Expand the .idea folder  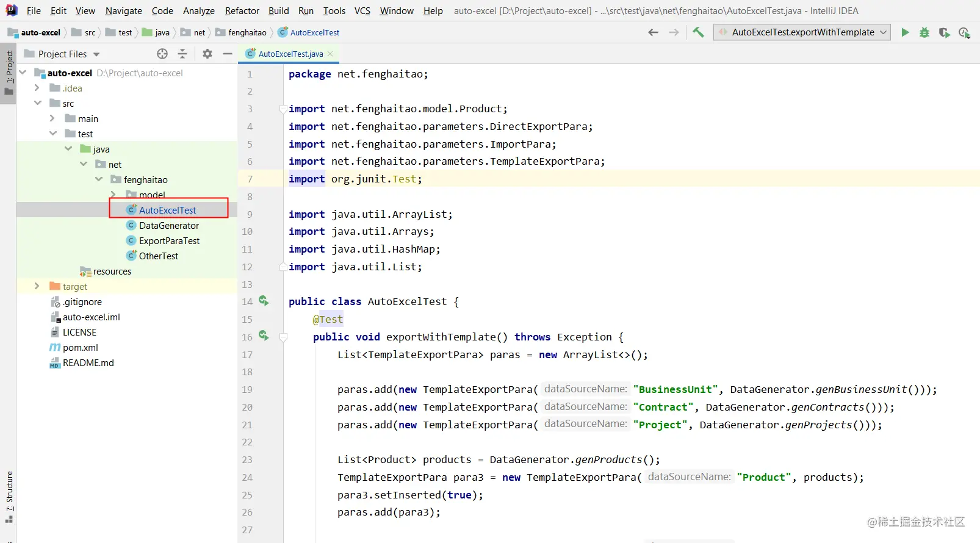(x=37, y=88)
